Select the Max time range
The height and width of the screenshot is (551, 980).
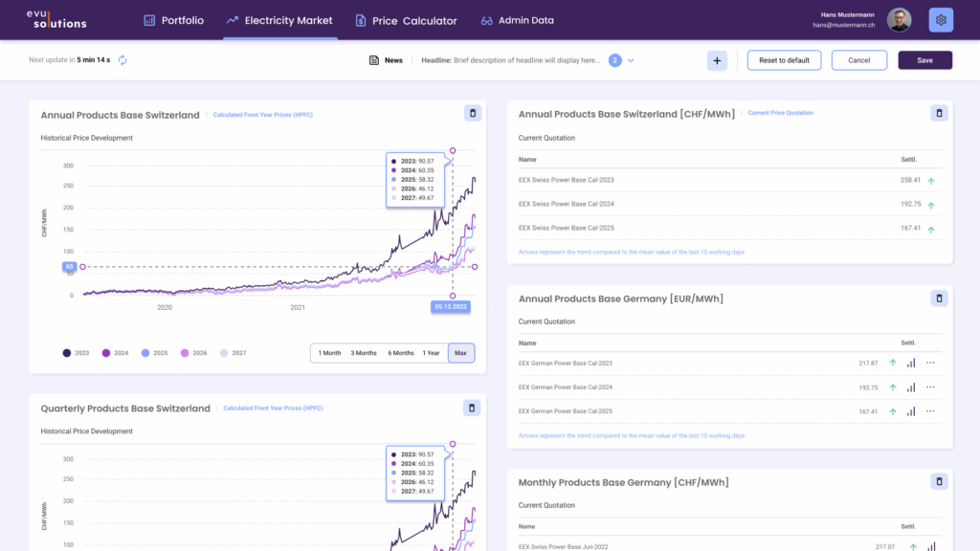coord(460,353)
